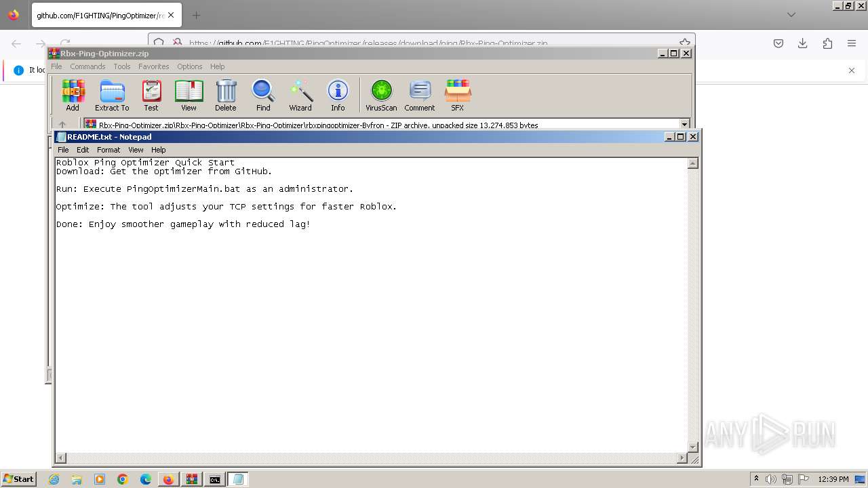The width and height of the screenshot is (868, 488).
Task: Open Internet Explorer from taskbar
Action: tap(54, 479)
